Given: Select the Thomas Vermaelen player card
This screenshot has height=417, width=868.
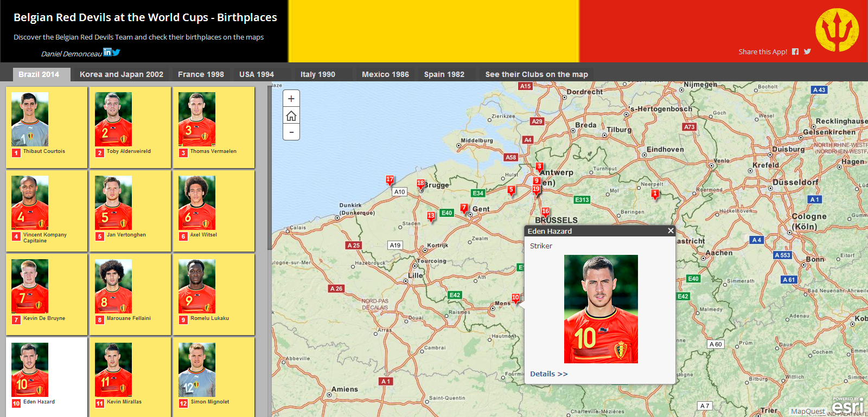Looking at the screenshot, I should (214, 127).
